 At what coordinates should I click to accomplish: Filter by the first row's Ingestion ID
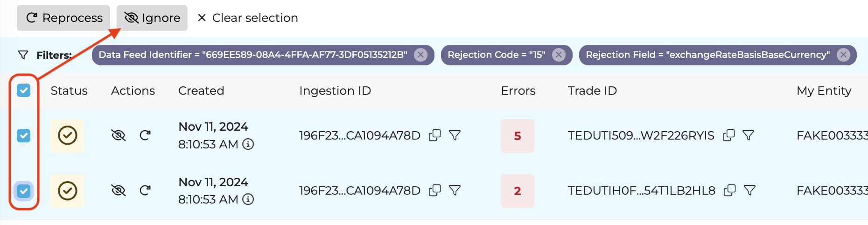[x=455, y=135]
